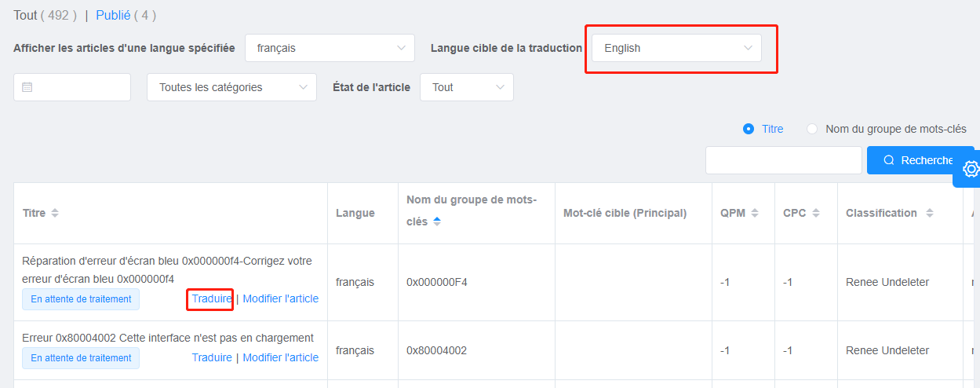Click Traduire for Erreur 0x80004002 article
980x388 pixels.
[212, 357]
